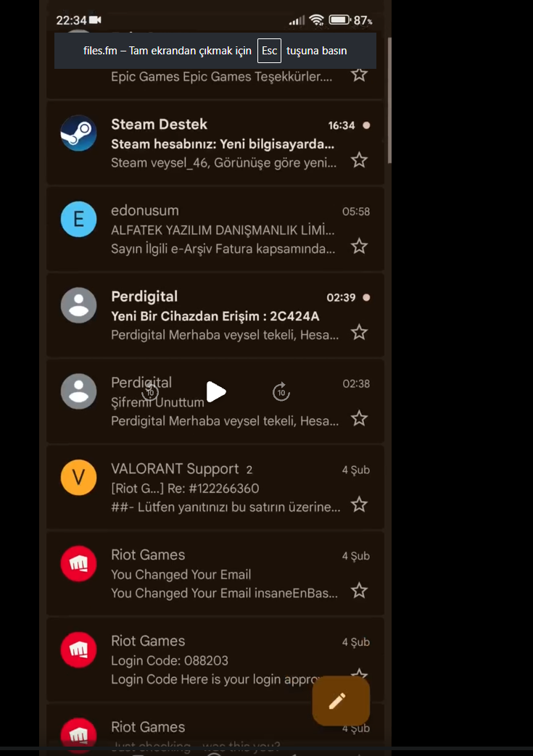533x756 pixels.
Task: Click the 'VALORANT Support' sender name
Action: click(175, 469)
